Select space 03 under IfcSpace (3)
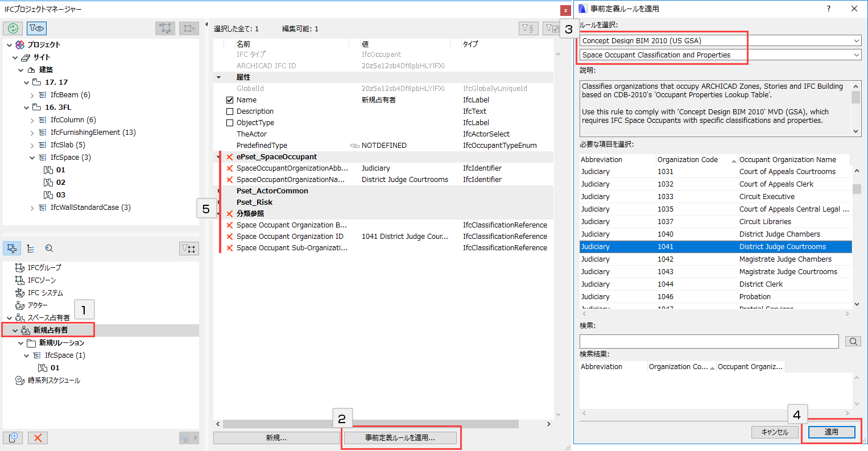Screen dimensions: 868x451 pos(61,195)
